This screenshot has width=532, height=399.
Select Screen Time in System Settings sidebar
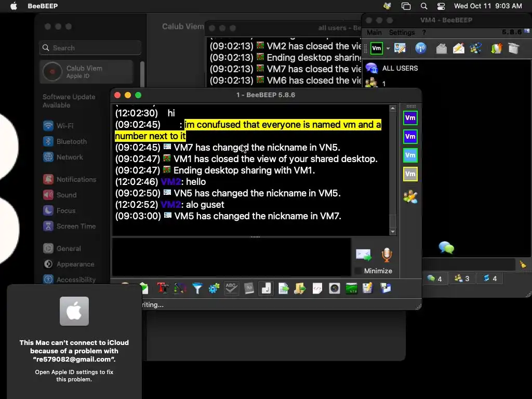pyautogui.click(x=69, y=226)
